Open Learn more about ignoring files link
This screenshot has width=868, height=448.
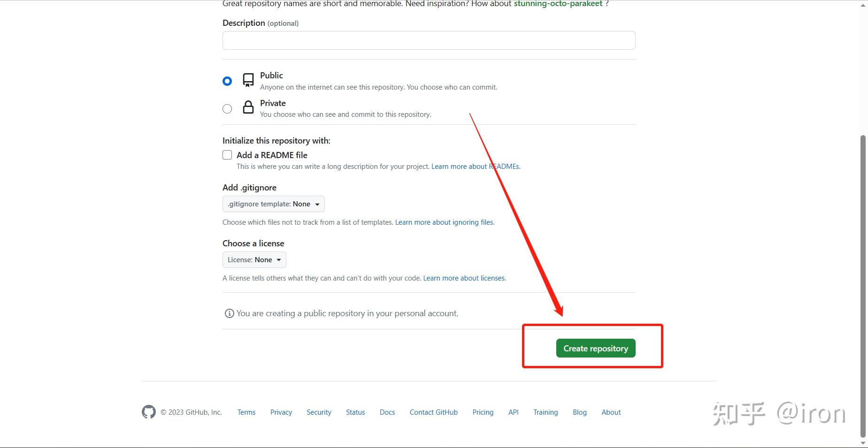(x=445, y=222)
